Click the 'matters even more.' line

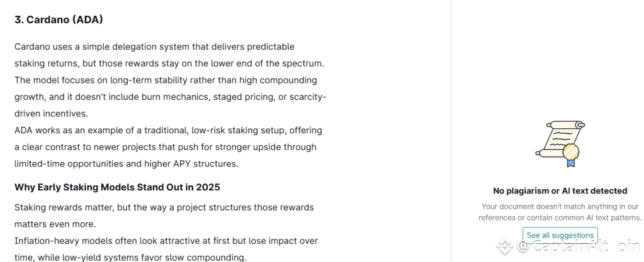pyautogui.click(x=55, y=224)
